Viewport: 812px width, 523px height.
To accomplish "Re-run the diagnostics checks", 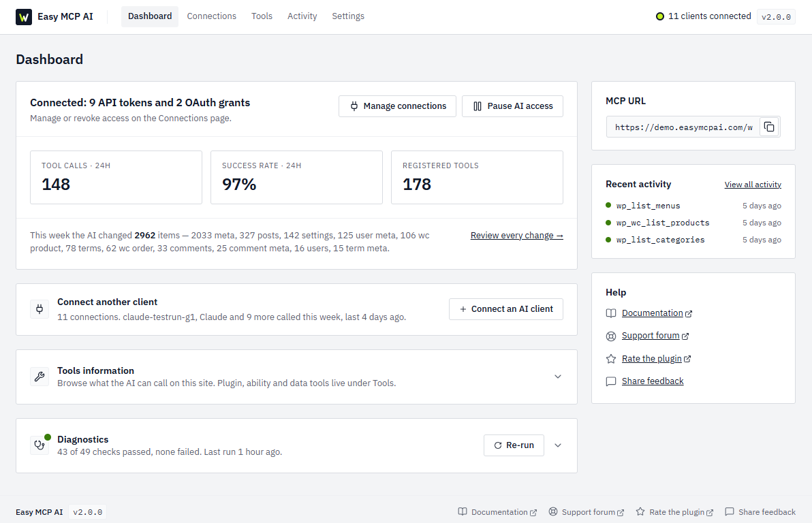I will [x=514, y=445].
